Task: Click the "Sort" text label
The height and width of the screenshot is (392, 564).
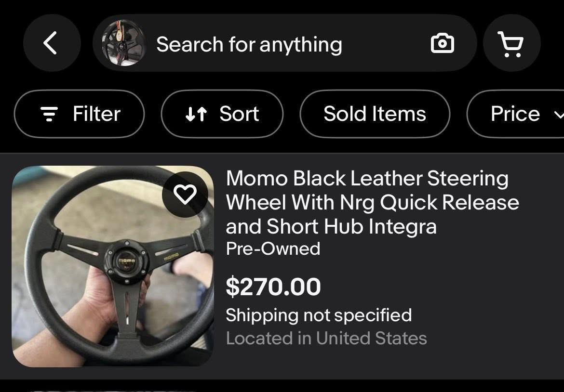Action: pos(239,114)
